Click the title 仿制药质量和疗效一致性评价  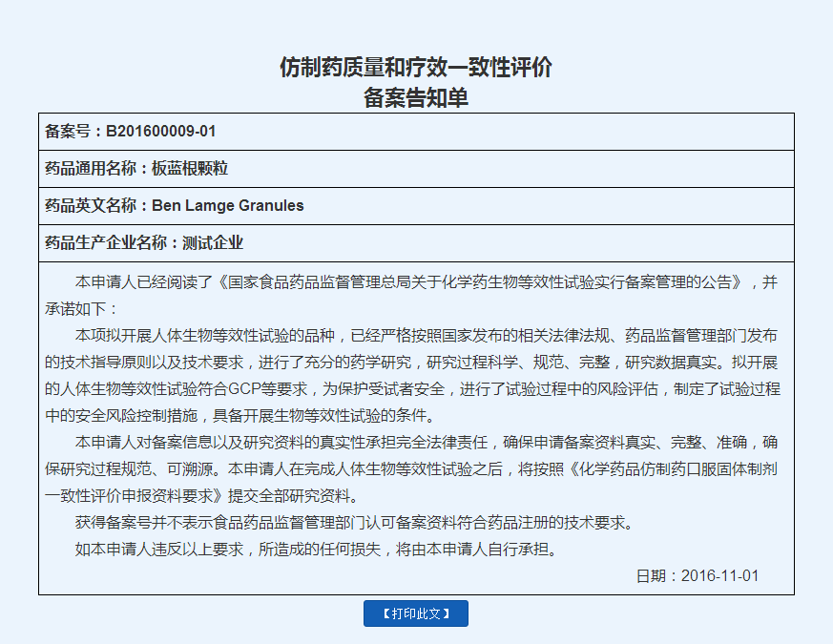(x=416, y=68)
